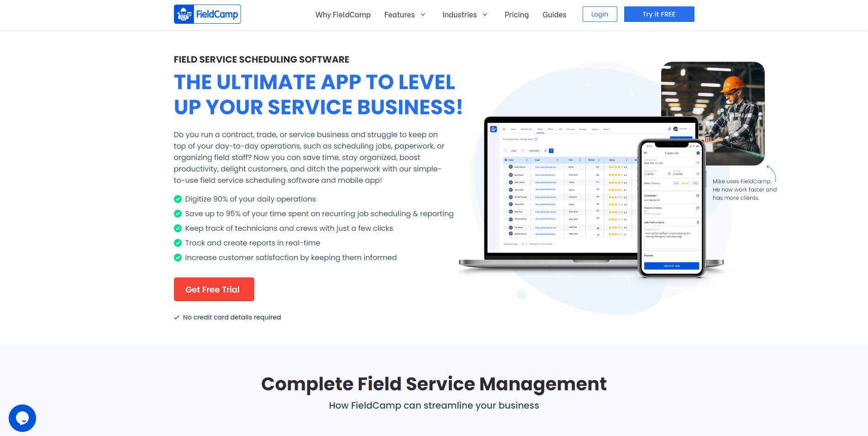Click green check beside Increase customer satisfaction
Viewport: 868px width, 436px height.
click(178, 257)
